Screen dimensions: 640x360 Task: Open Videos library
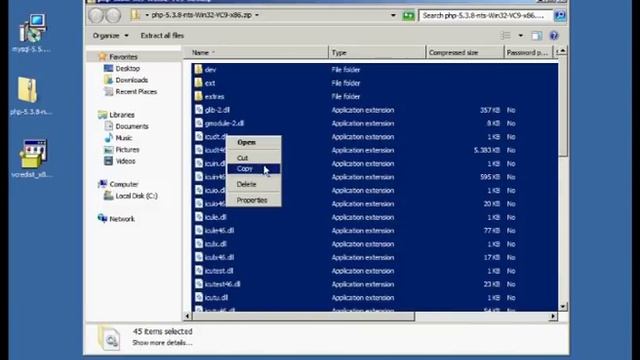click(125, 161)
